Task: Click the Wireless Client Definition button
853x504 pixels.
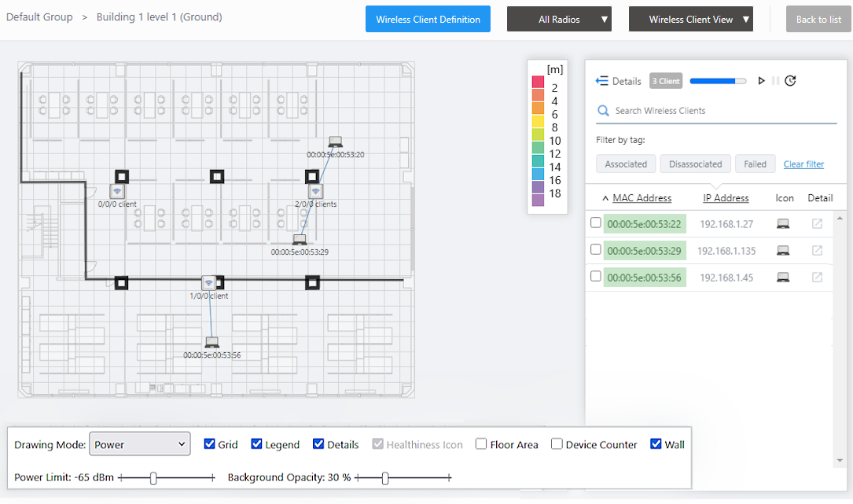Action: [428, 20]
